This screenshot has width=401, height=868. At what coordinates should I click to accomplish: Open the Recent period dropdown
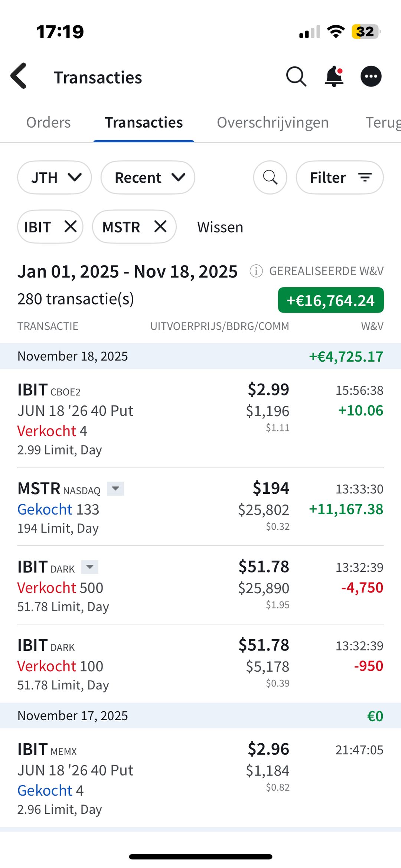coord(148,177)
